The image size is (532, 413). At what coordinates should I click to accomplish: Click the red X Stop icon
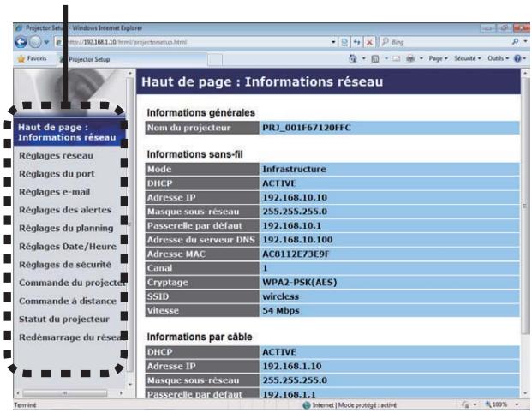(x=369, y=42)
